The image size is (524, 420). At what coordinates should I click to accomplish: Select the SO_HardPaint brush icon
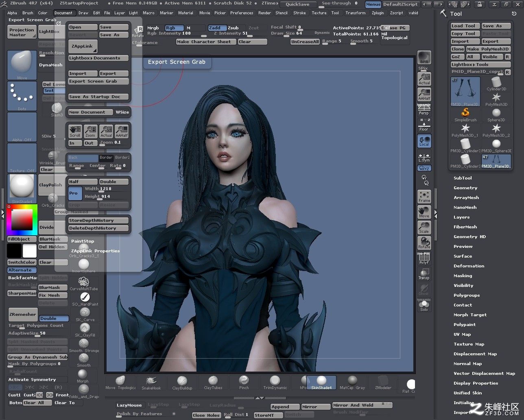[x=85, y=299]
